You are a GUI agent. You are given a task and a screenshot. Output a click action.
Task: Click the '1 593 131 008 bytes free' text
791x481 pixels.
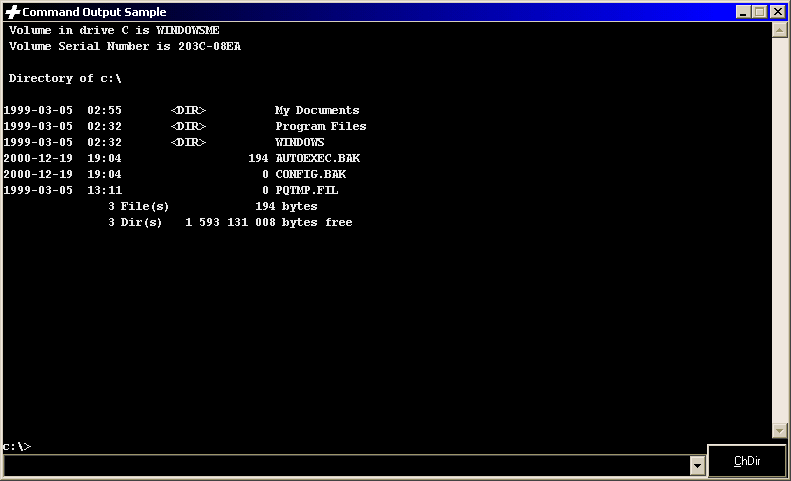tap(269, 222)
